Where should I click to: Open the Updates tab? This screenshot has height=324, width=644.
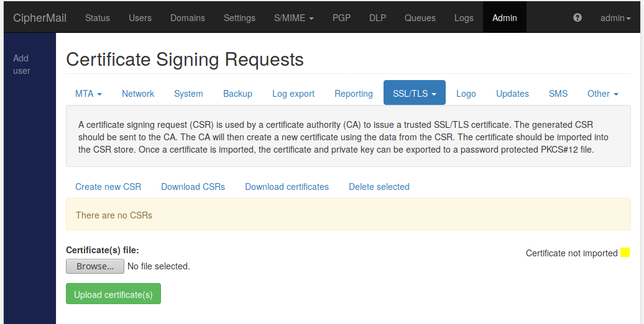(x=512, y=94)
